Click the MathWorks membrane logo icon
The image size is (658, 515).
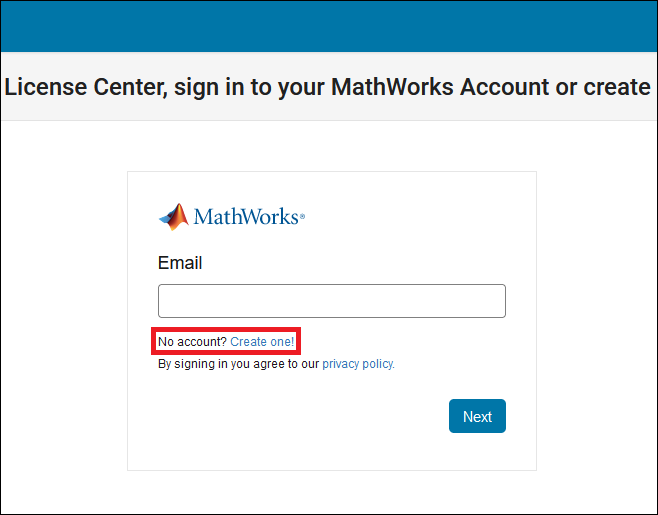(x=174, y=217)
